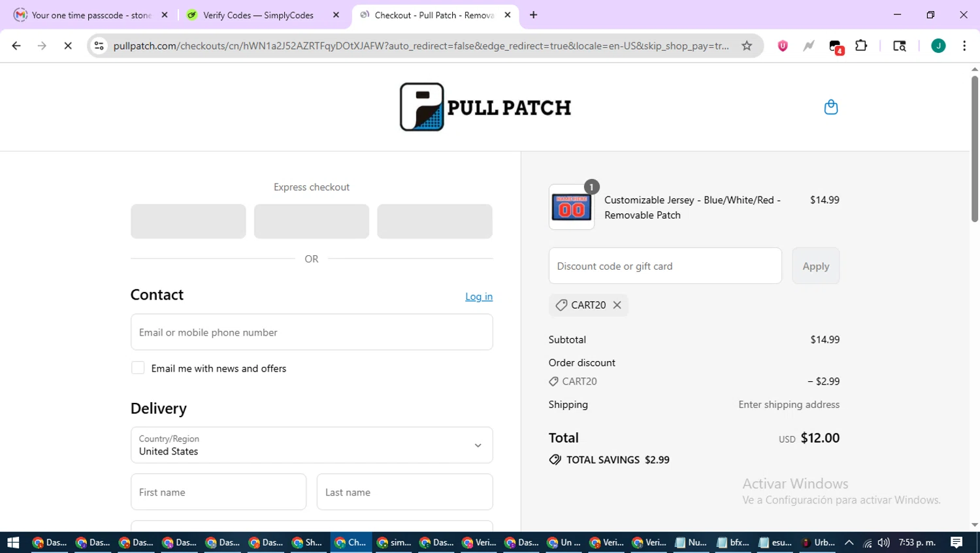Open the Extensions puzzle piece menu
This screenshot has height=553, width=980.
coord(861,46)
